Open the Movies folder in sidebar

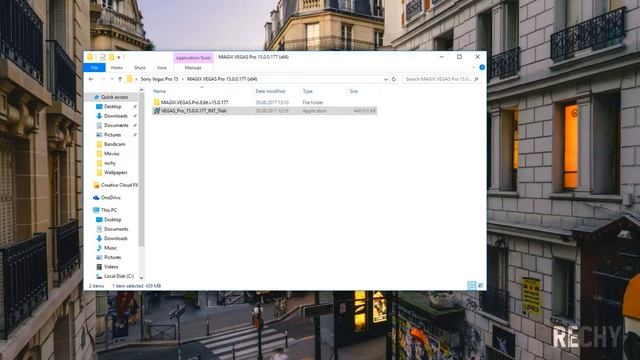111,153
